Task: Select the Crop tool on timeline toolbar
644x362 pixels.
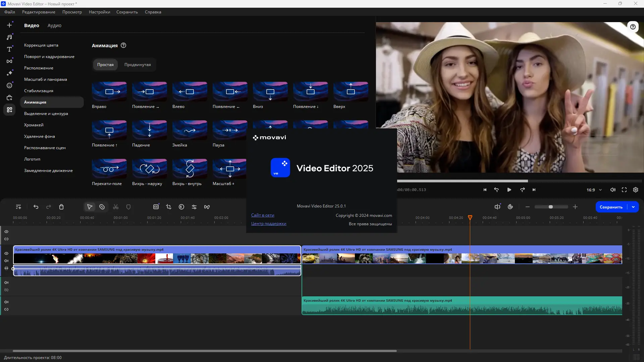Action: (x=169, y=207)
